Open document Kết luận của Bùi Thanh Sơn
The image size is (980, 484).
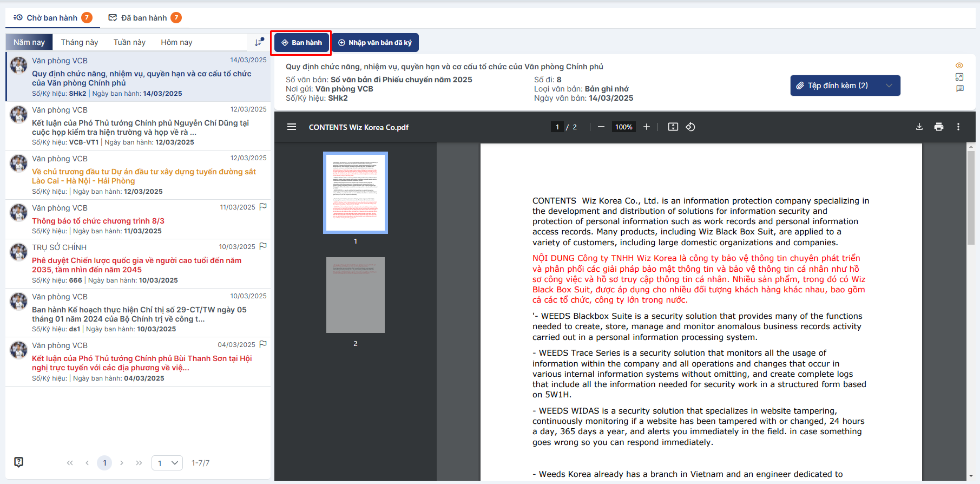click(x=138, y=362)
